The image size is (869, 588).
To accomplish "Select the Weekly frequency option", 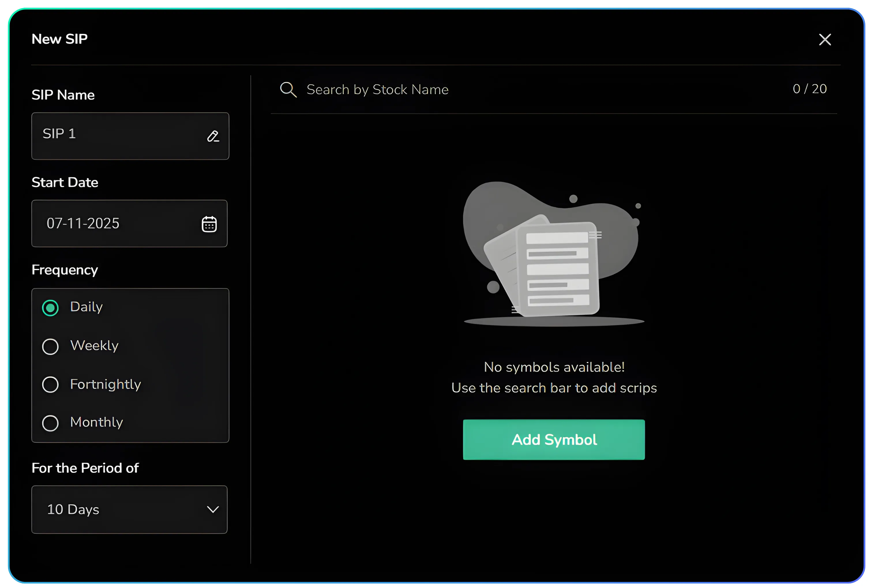I will tap(50, 347).
